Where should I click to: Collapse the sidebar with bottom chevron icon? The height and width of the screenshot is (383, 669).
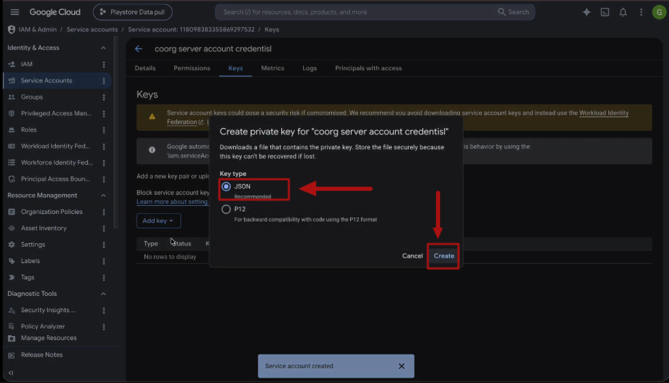point(11,373)
